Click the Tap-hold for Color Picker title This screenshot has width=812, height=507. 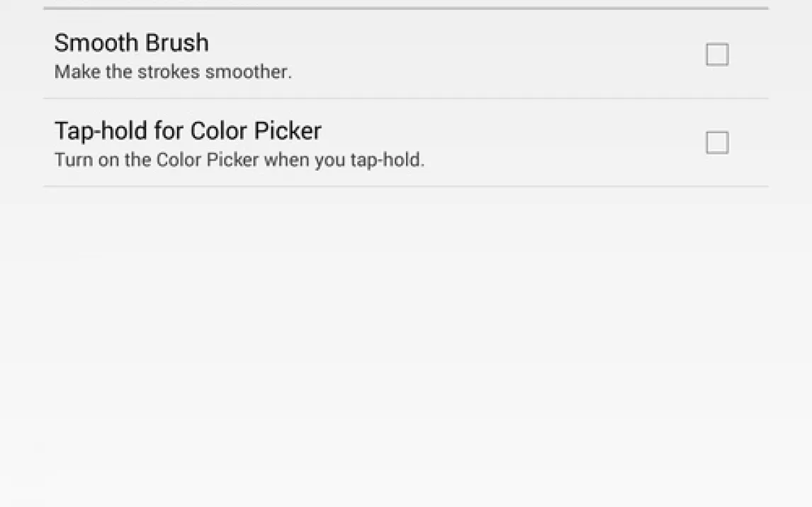click(x=188, y=131)
